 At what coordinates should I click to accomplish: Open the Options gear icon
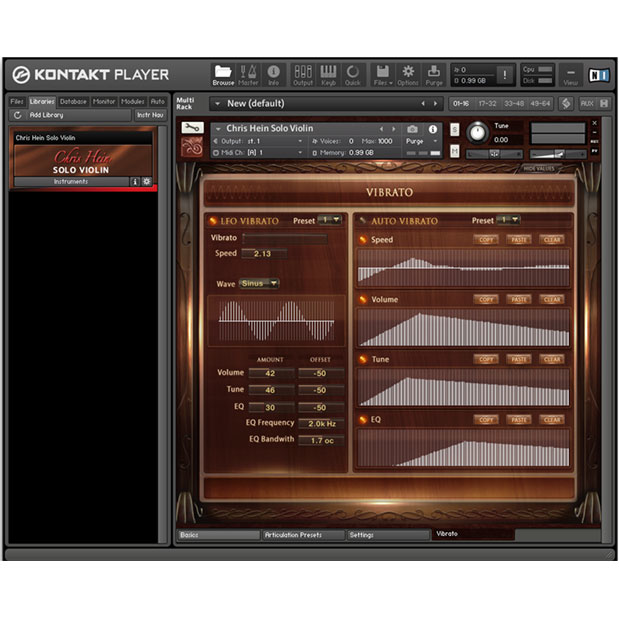click(408, 75)
